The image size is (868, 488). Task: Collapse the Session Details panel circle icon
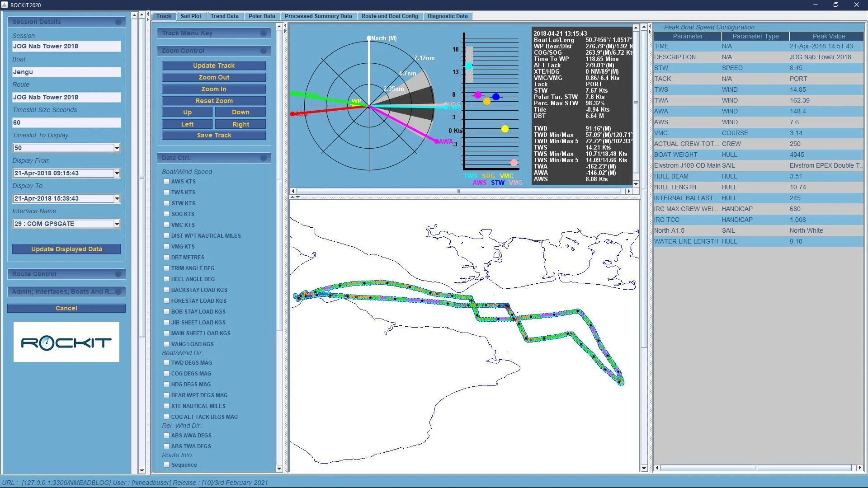tap(118, 22)
